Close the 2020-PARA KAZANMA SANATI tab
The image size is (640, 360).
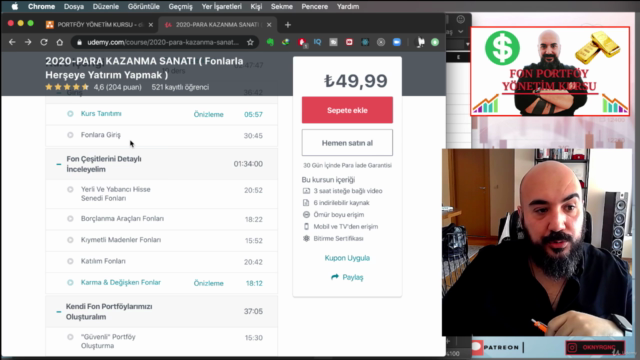click(269, 25)
